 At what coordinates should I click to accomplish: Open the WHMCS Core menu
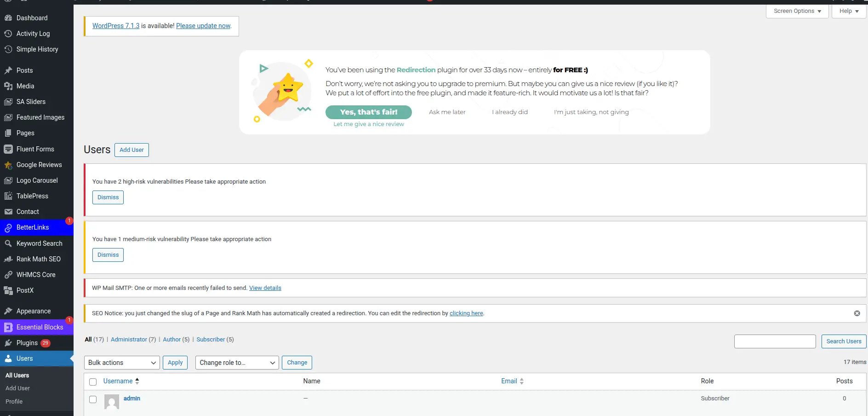37,275
